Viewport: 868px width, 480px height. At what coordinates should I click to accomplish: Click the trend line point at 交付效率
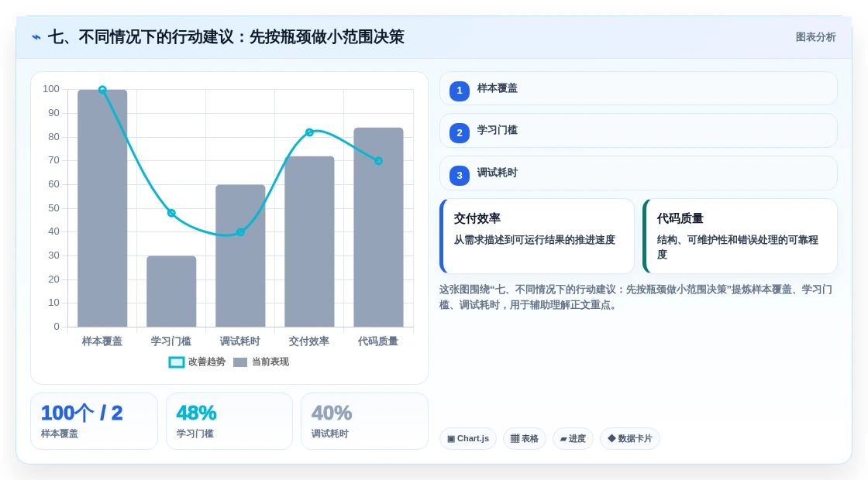(309, 132)
